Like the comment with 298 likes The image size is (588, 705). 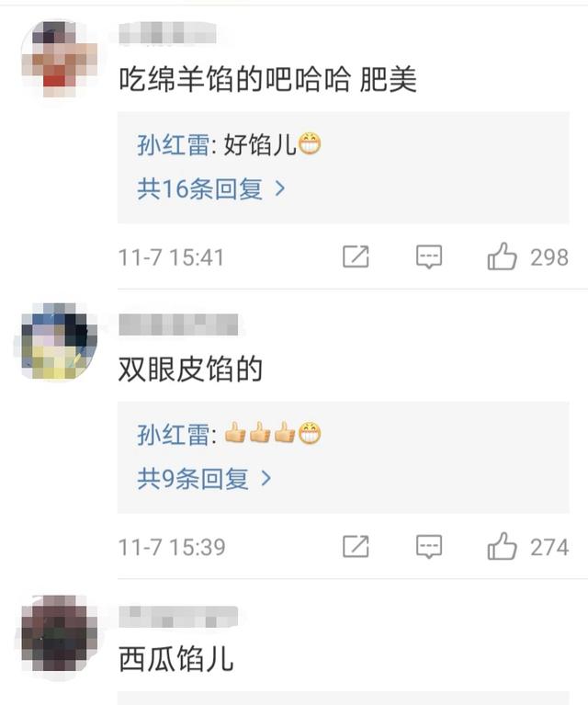click(x=502, y=256)
